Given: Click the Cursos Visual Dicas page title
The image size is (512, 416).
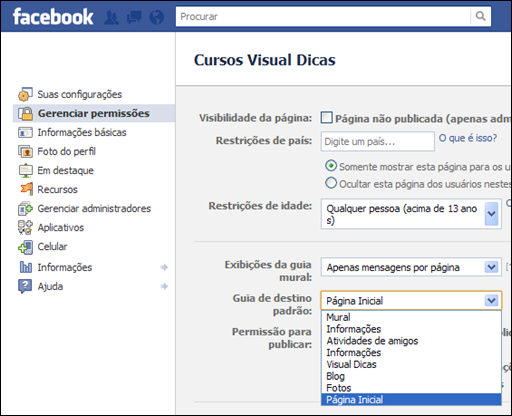Looking at the screenshot, I should point(265,60).
